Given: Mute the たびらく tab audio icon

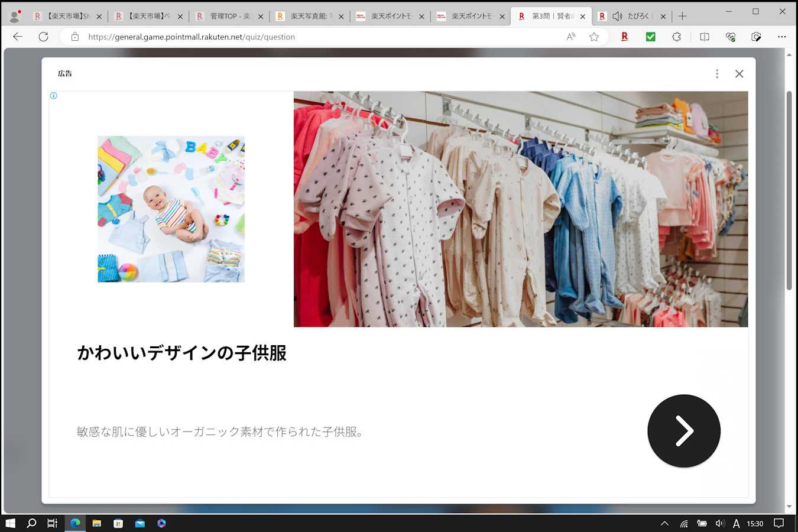Looking at the screenshot, I should click(x=617, y=17).
